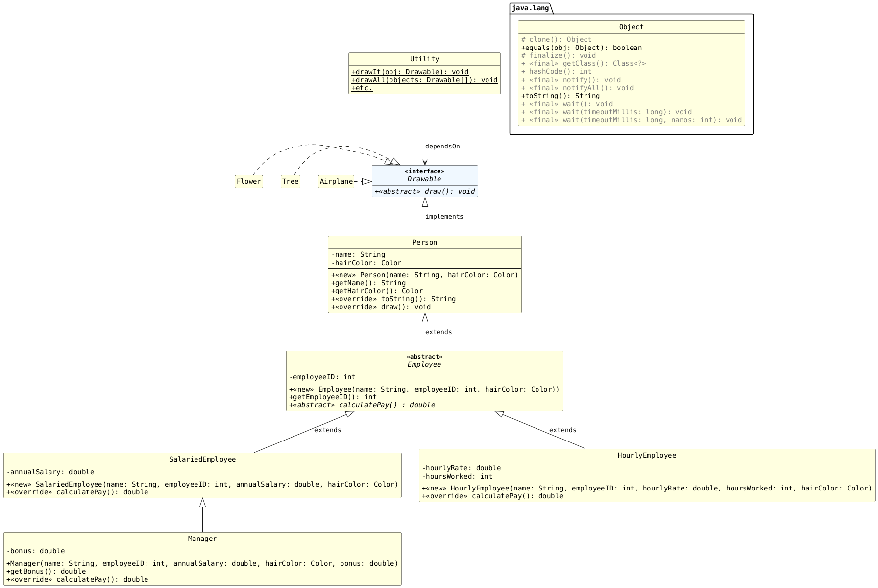
Task: Select the implements relationship label
Action: click(x=444, y=216)
